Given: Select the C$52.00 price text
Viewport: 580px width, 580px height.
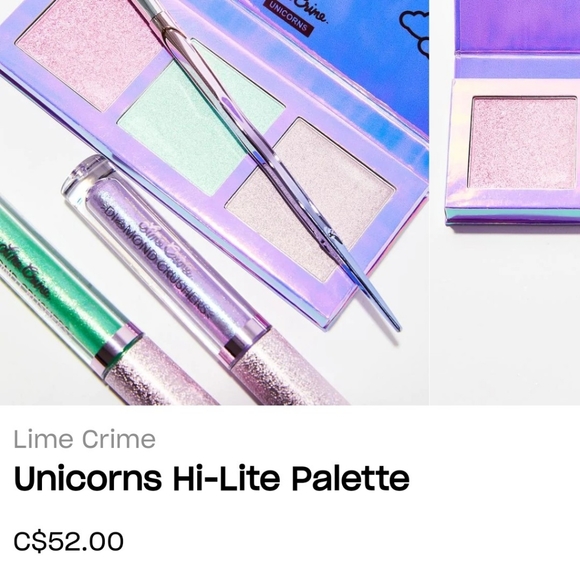Looking at the screenshot, I should click(68, 541).
